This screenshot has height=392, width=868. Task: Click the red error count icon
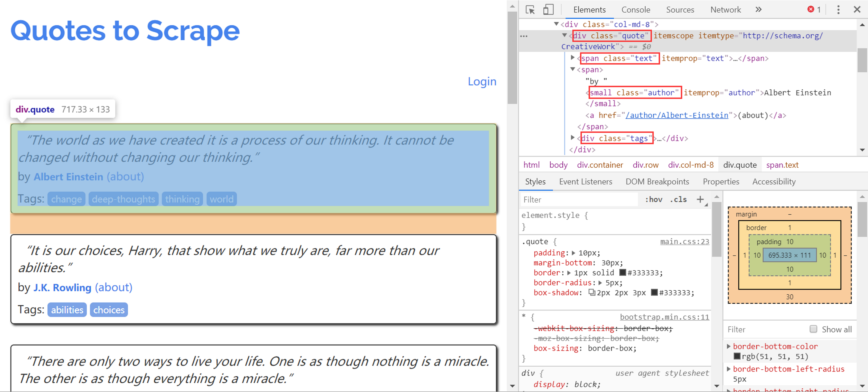coord(811,9)
